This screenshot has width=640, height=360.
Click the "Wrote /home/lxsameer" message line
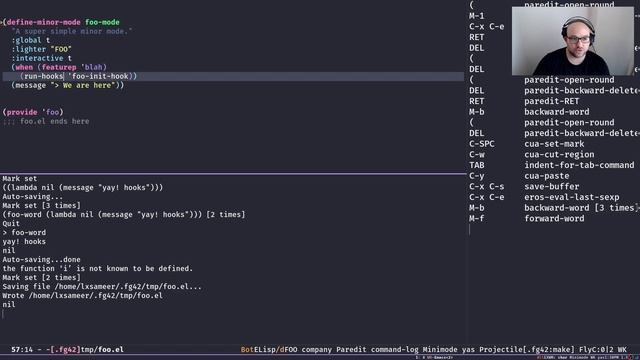(82, 296)
